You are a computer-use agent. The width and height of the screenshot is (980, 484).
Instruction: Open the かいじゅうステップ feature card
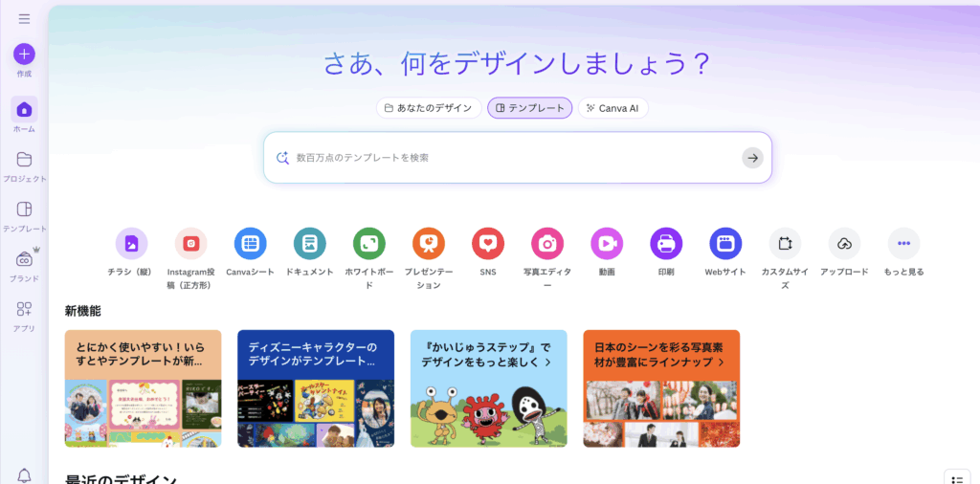pos(489,388)
